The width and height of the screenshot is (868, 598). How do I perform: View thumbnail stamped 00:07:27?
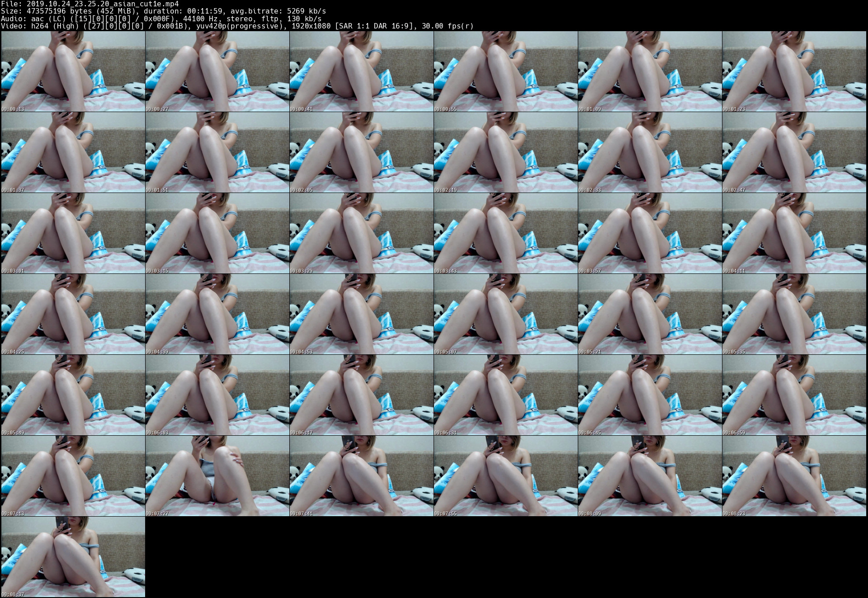point(217,476)
